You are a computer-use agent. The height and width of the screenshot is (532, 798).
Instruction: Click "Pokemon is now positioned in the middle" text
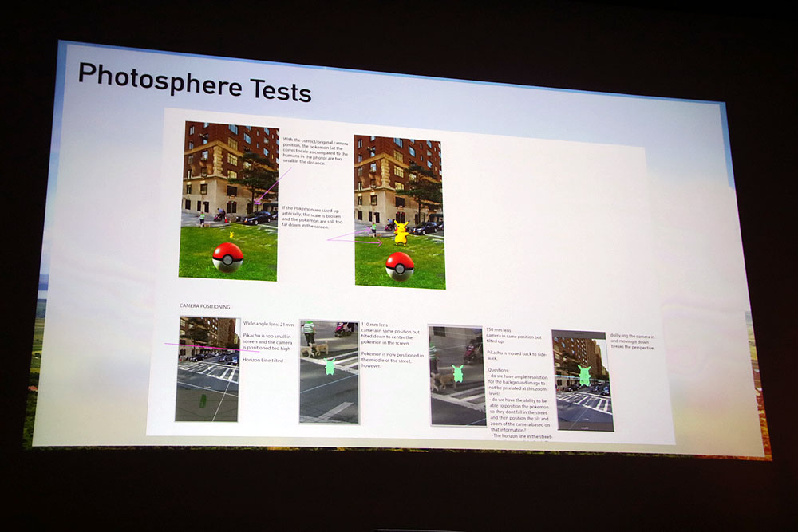pyautogui.click(x=393, y=360)
